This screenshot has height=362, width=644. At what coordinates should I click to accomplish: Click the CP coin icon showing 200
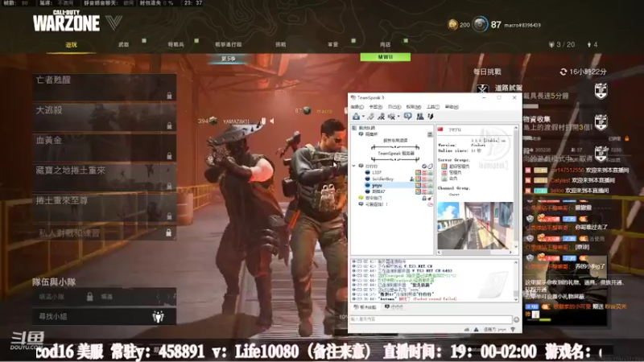coord(452,25)
